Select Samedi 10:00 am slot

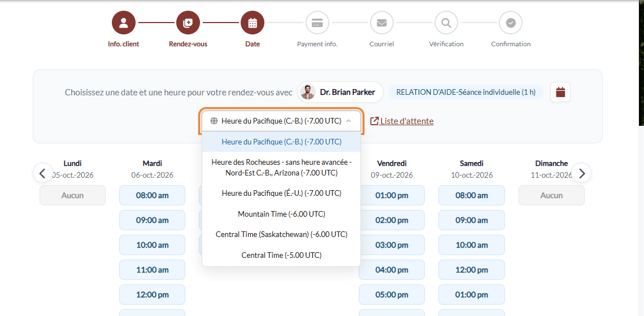pos(472,245)
